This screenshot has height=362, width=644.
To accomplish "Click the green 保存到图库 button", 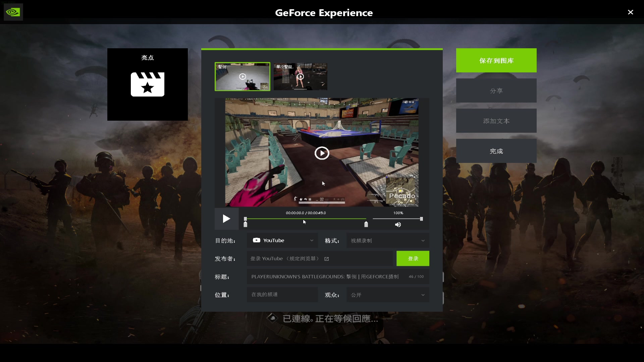I will click(x=496, y=60).
